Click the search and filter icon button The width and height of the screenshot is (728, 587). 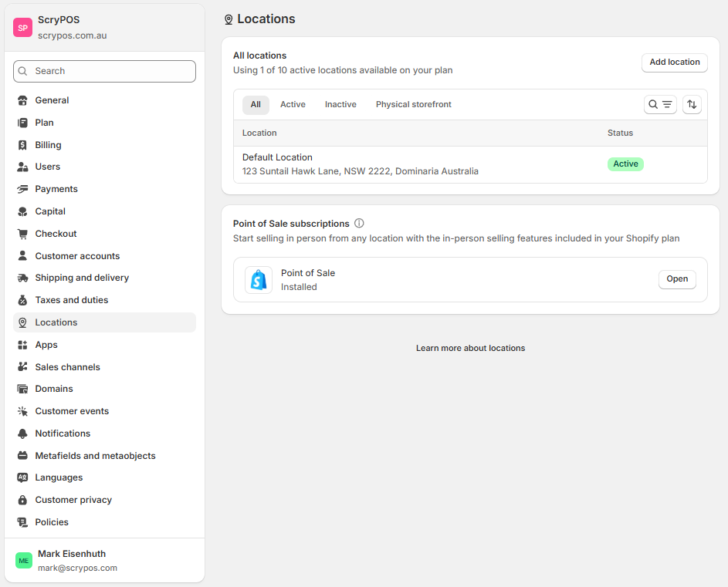click(660, 104)
